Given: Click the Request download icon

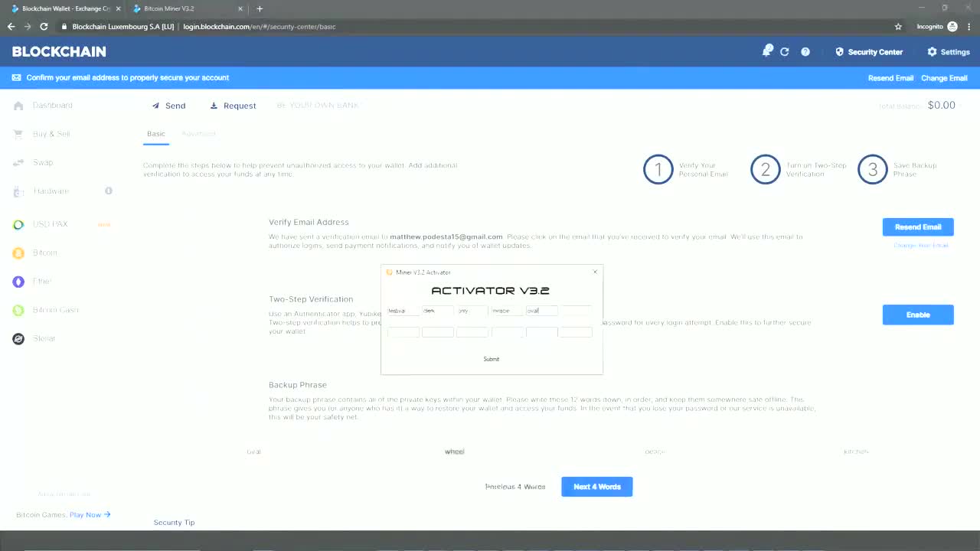Looking at the screenshot, I should click(x=214, y=106).
